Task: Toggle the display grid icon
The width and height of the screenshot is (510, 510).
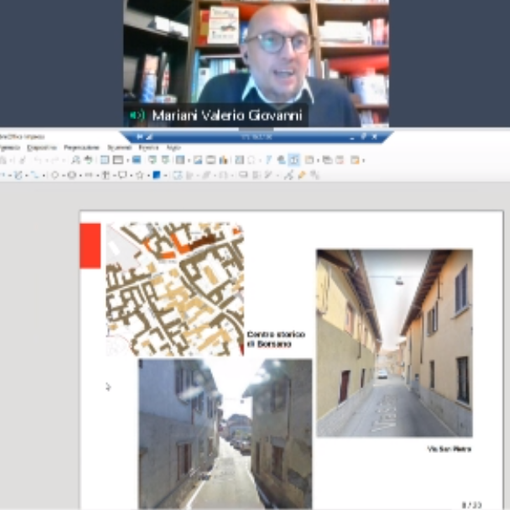Action: 105,160
